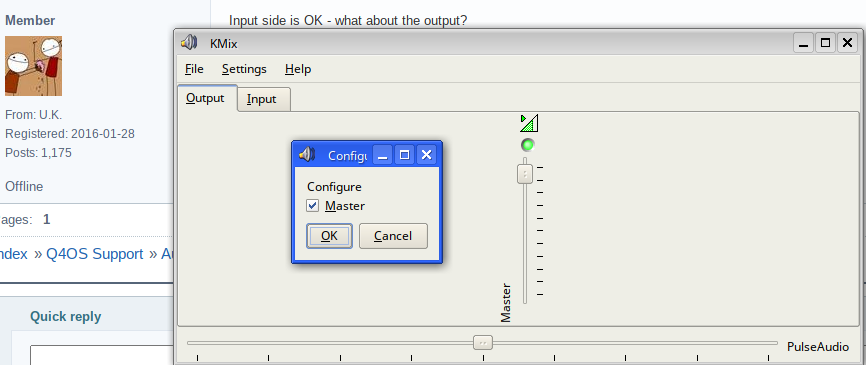Open the Q4OS Support forum link
This screenshot has width=866, height=365.
coord(94,254)
